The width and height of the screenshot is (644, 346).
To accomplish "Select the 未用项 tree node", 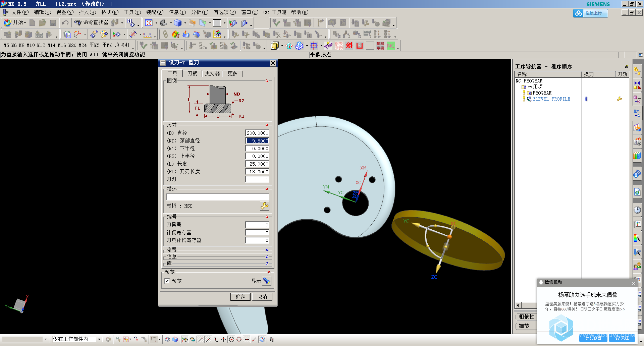I will [535, 87].
